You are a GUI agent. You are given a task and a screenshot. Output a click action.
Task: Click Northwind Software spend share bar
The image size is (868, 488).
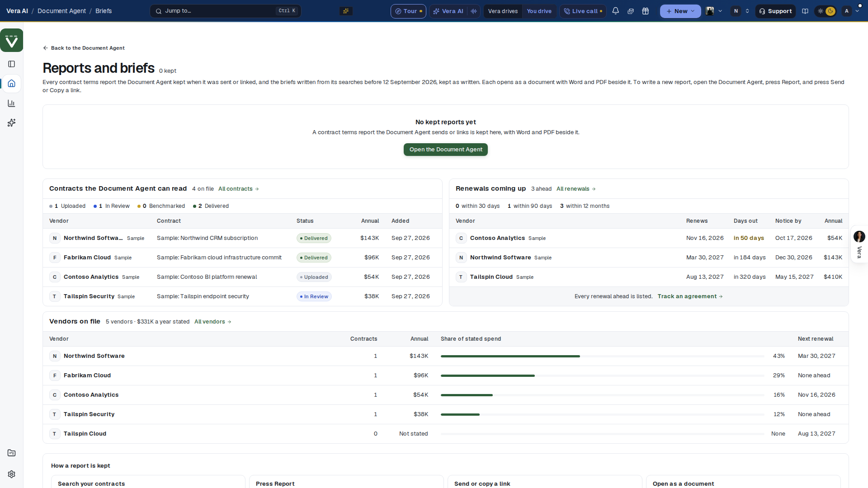point(602,356)
